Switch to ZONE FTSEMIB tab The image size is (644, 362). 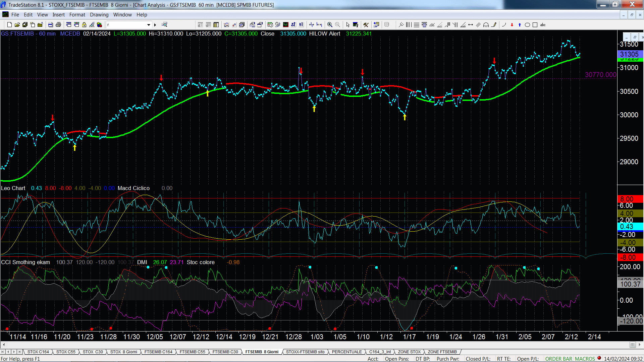tap(442, 352)
